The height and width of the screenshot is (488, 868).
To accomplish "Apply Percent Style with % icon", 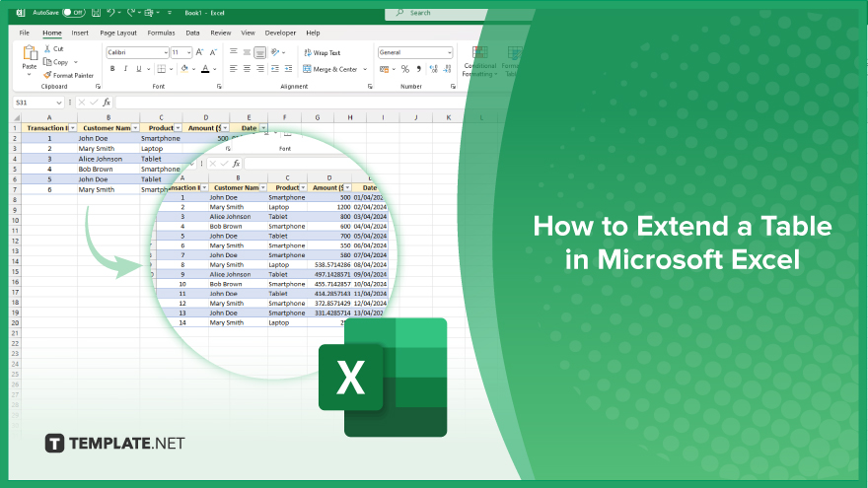I will click(x=405, y=69).
